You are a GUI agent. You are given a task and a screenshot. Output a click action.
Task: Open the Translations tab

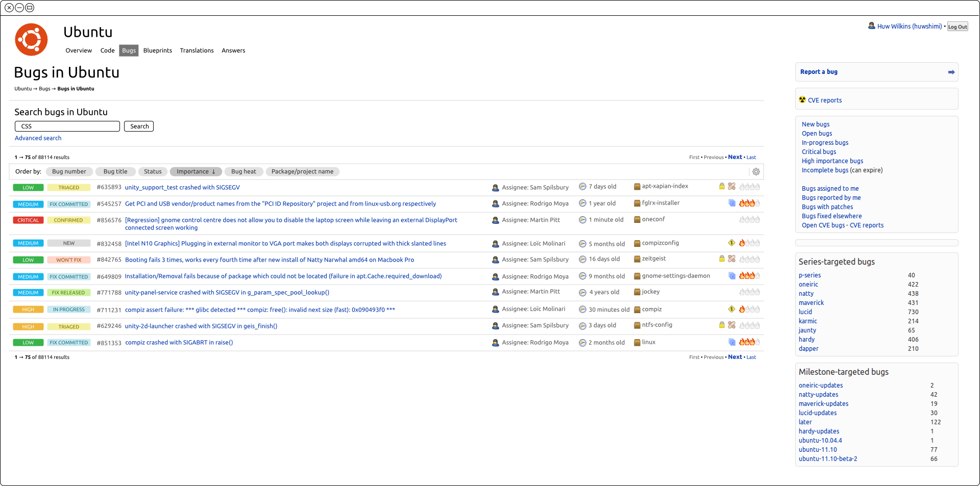(x=197, y=50)
